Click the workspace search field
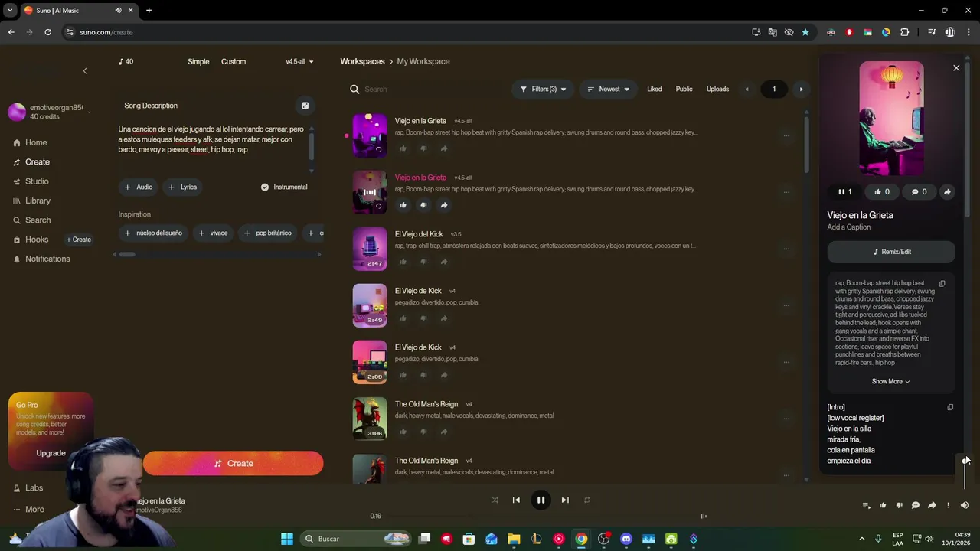 (425, 89)
